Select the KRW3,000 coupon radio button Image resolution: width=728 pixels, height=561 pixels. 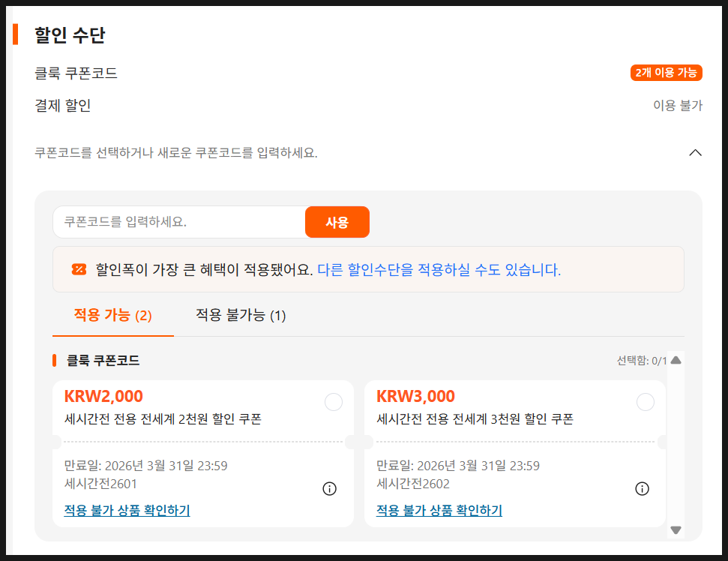(645, 402)
